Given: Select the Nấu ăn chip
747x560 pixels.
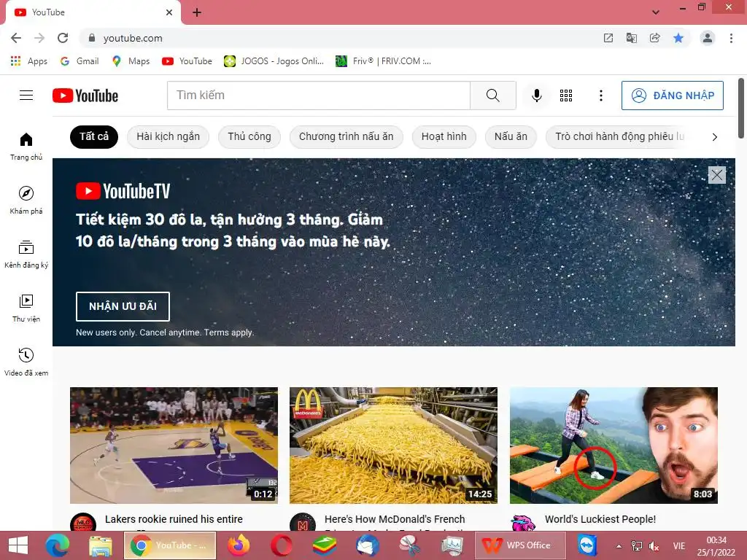Looking at the screenshot, I should pos(511,136).
